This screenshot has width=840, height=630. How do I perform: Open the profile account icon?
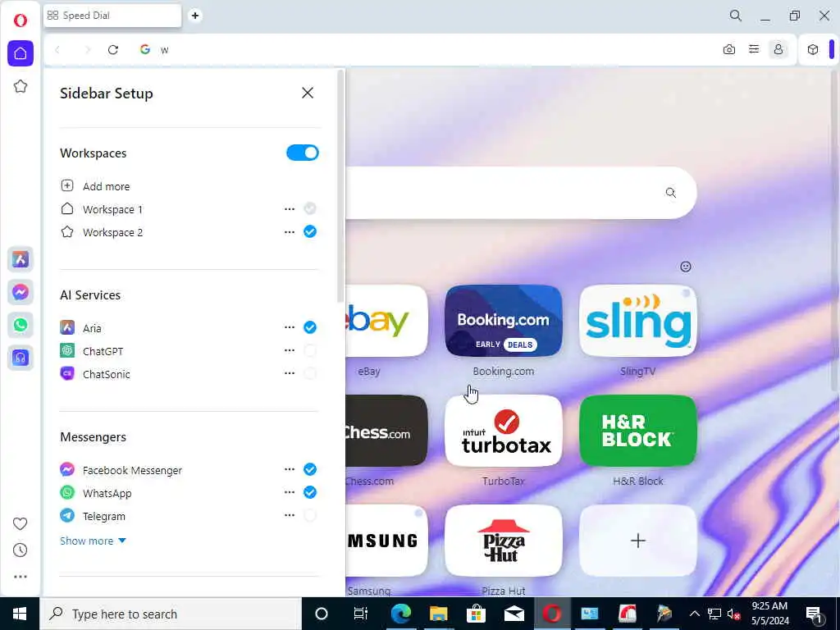click(778, 49)
